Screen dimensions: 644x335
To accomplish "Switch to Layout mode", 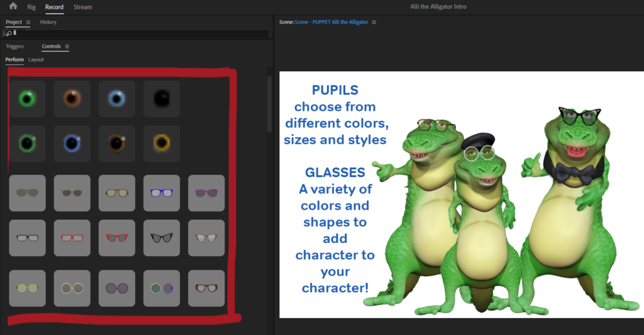I will tap(36, 59).
